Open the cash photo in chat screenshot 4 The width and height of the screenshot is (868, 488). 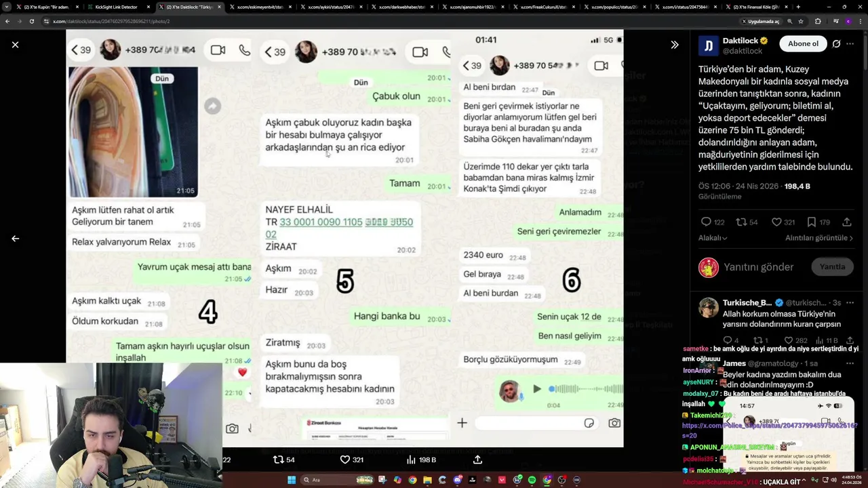134,132
